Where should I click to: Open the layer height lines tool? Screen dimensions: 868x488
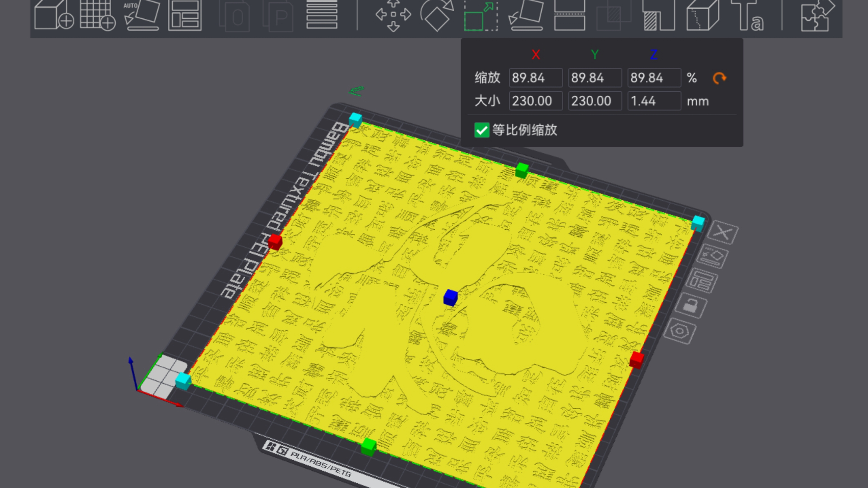click(322, 15)
